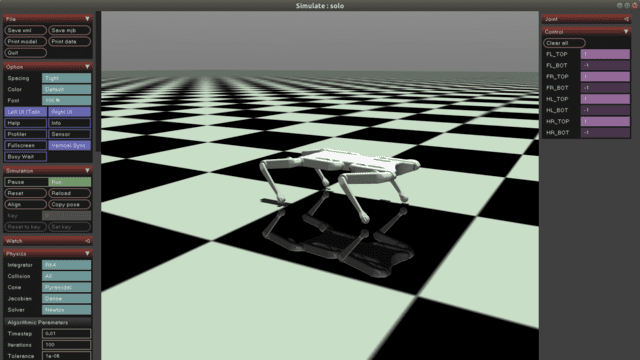
Task: Change the Color option set to Default
Action: pyautogui.click(x=66, y=89)
